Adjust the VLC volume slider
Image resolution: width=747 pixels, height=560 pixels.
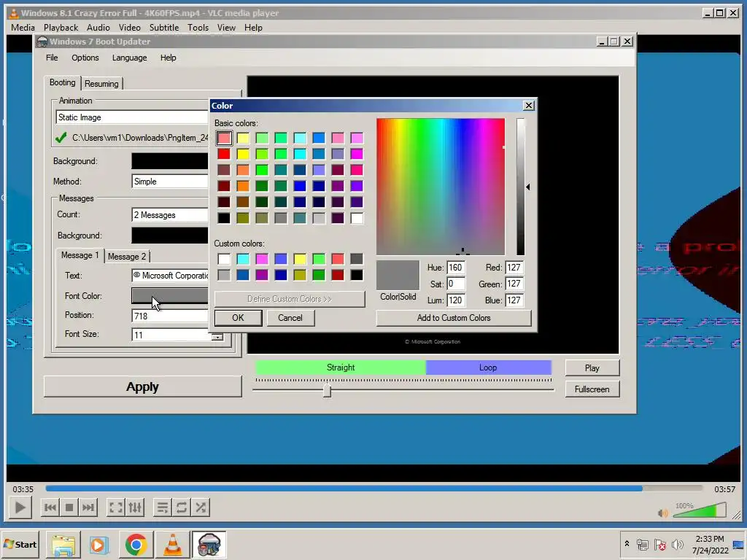[700, 510]
